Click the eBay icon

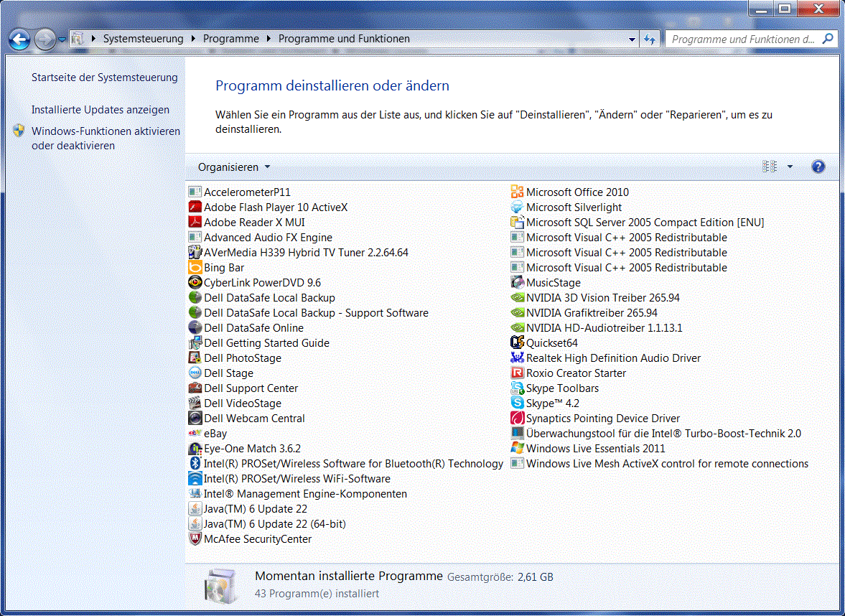195,434
